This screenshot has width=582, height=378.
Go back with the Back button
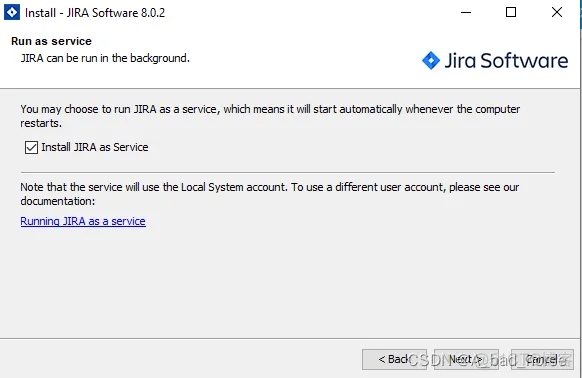(394, 359)
